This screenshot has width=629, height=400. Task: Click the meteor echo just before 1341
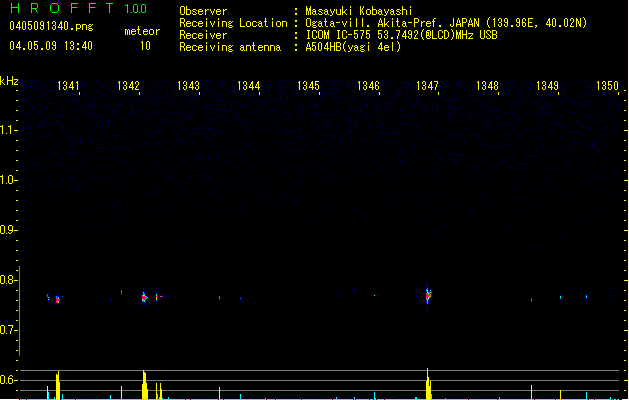tap(57, 299)
